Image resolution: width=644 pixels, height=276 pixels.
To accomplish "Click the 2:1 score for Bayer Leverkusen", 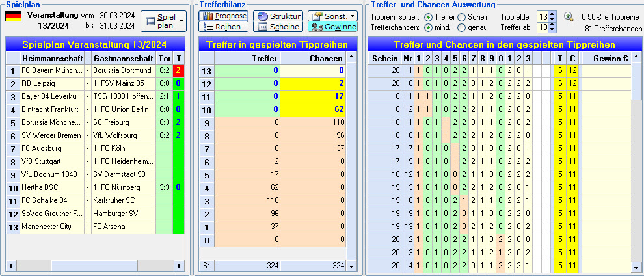I will click(165, 96).
